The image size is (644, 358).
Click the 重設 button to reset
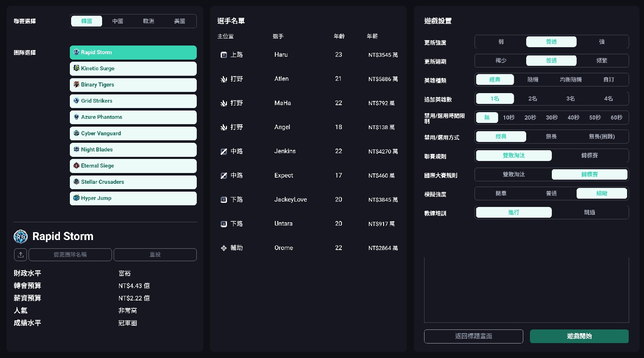click(x=155, y=255)
